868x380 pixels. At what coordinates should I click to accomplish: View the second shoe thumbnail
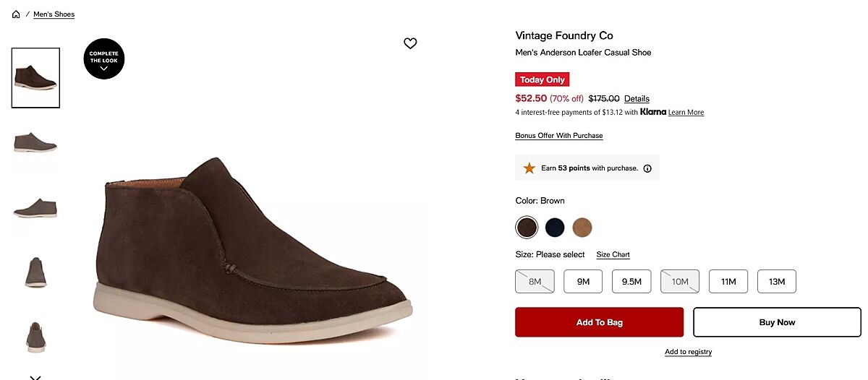pos(35,142)
